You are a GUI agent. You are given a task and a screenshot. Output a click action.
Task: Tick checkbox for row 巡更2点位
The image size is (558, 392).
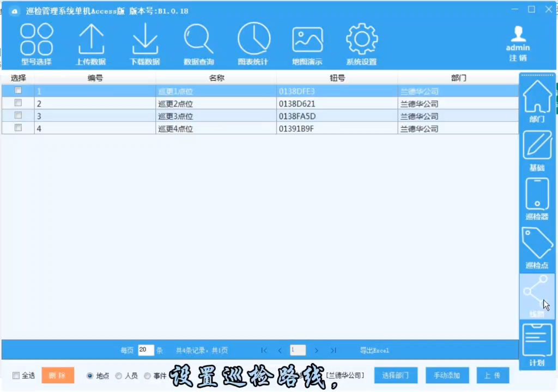[x=18, y=103]
